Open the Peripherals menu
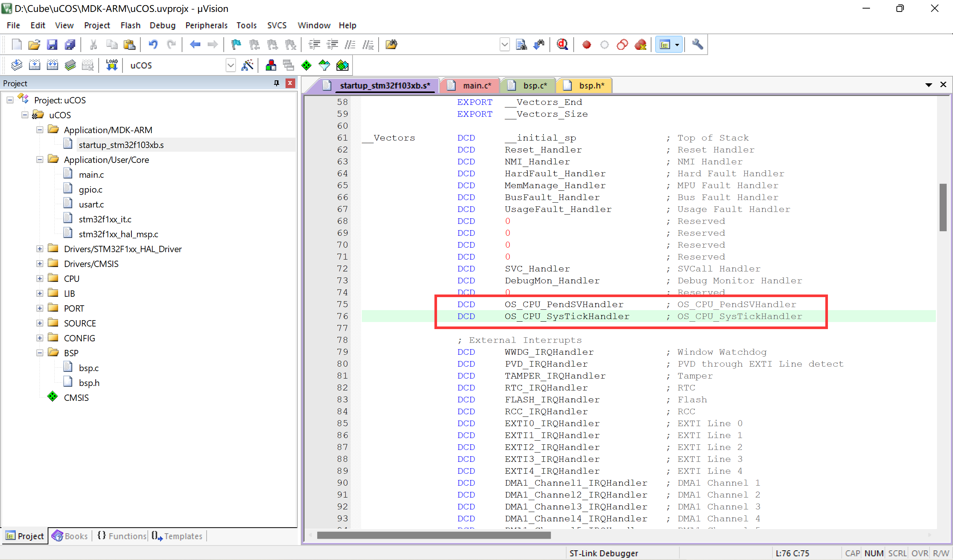 pyautogui.click(x=207, y=25)
